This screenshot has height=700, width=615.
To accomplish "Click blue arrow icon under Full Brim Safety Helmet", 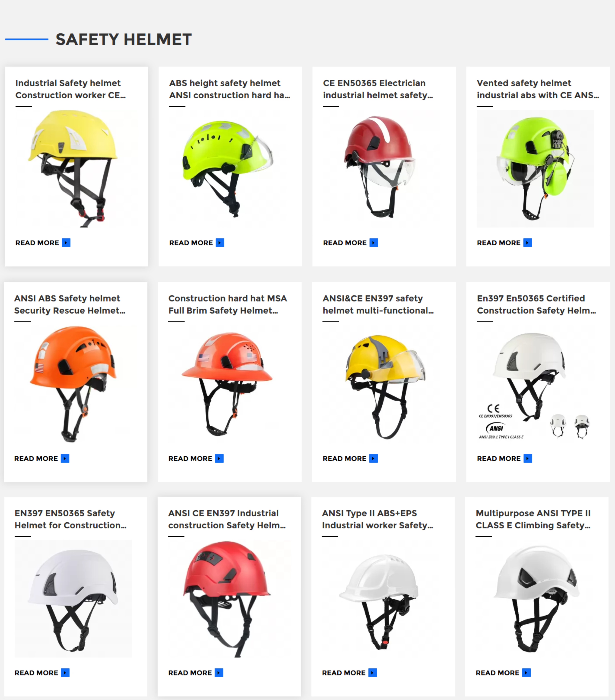I will [x=219, y=458].
